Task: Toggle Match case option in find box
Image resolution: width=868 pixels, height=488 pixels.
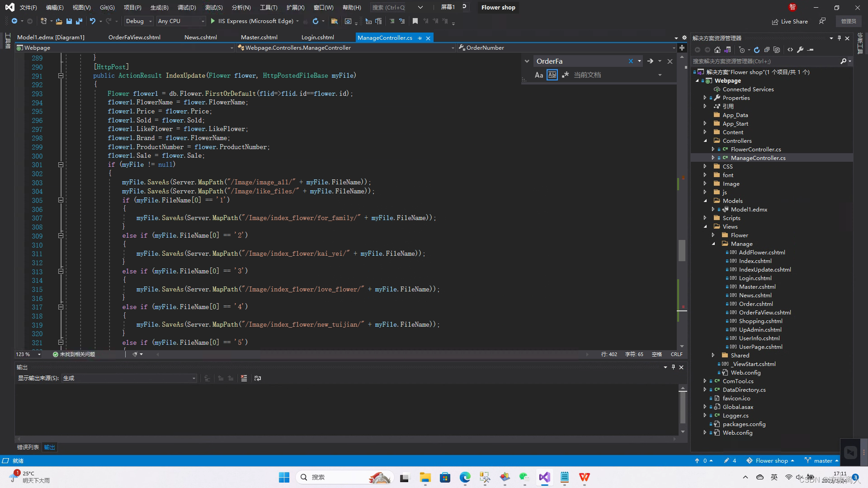Action: tap(538, 75)
